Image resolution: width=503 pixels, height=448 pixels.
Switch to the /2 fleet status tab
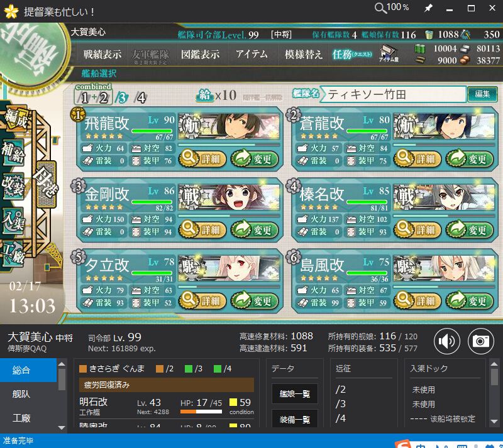point(165,368)
